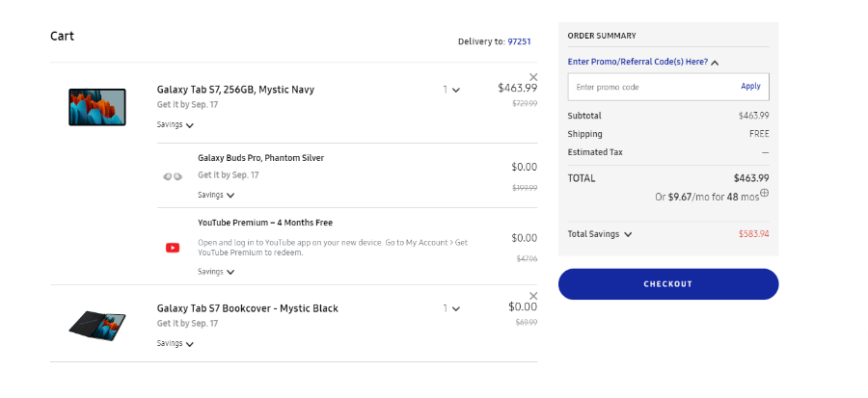
Task: Click the YouTube Premium logo icon
Action: [x=173, y=248]
